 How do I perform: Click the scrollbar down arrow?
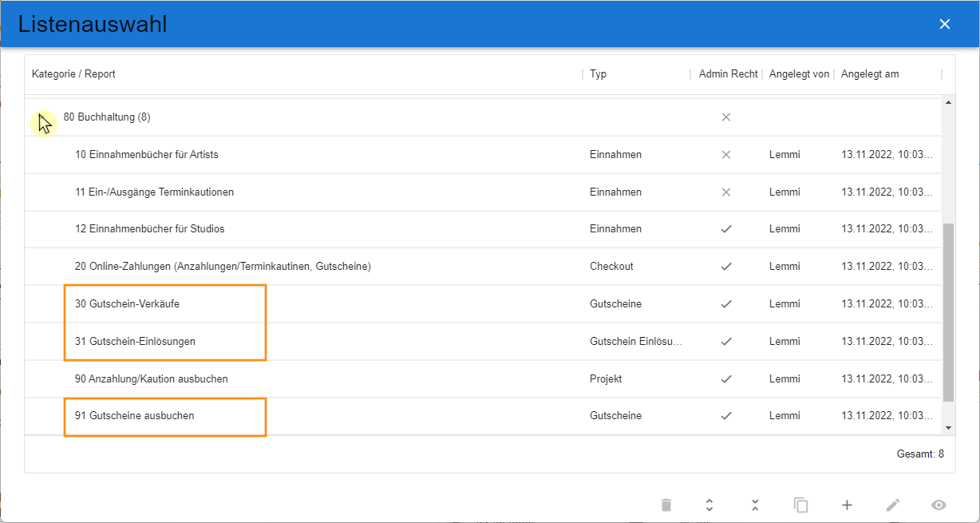click(948, 428)
